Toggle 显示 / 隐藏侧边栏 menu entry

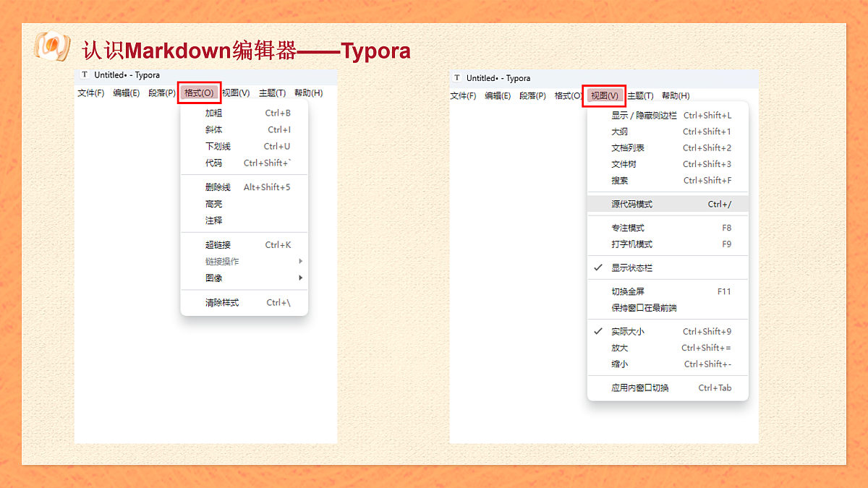tap(668, 115)
